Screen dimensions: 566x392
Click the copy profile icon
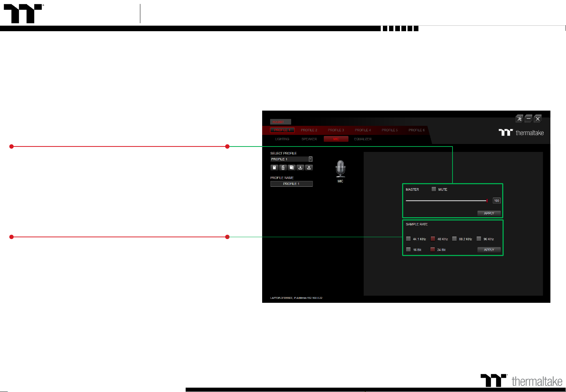pyautogui.click(x=292, y=168)
